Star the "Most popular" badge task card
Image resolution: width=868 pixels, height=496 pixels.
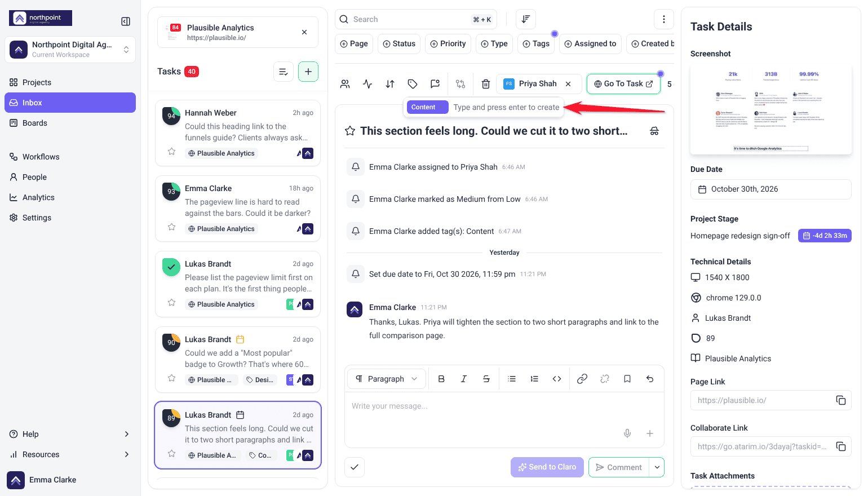pyautogui.click(x=172, y=378)
